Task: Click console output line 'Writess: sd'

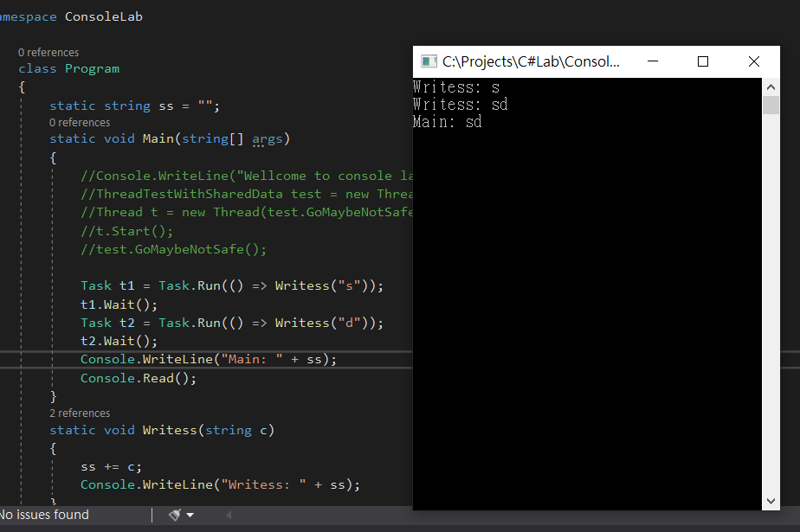Action: pos(461,105)
